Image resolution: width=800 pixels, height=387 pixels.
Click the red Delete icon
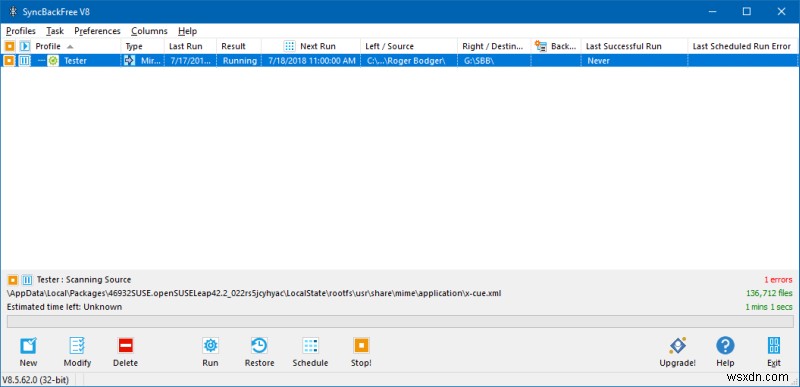point(126,346)
